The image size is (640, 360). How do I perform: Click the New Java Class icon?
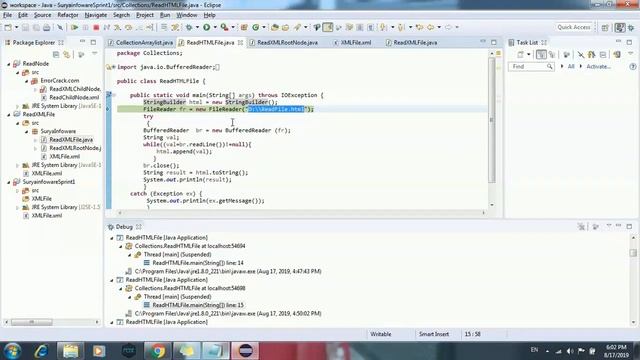[x=256, y=27]
